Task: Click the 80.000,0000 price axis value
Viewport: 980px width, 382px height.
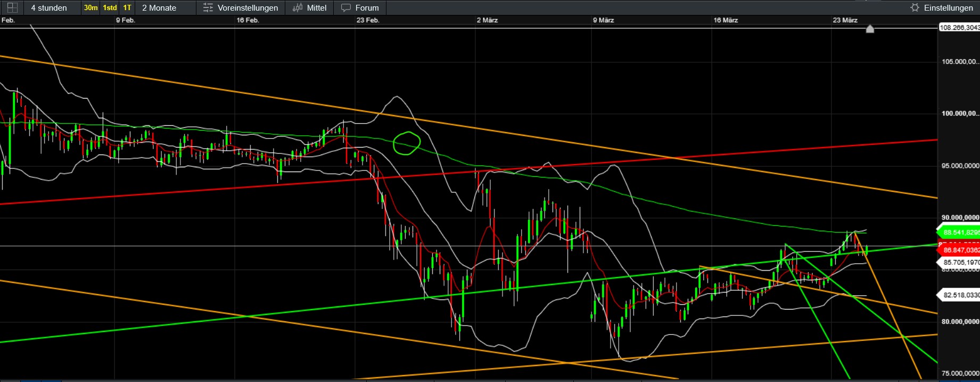Action: pos(960,321)
